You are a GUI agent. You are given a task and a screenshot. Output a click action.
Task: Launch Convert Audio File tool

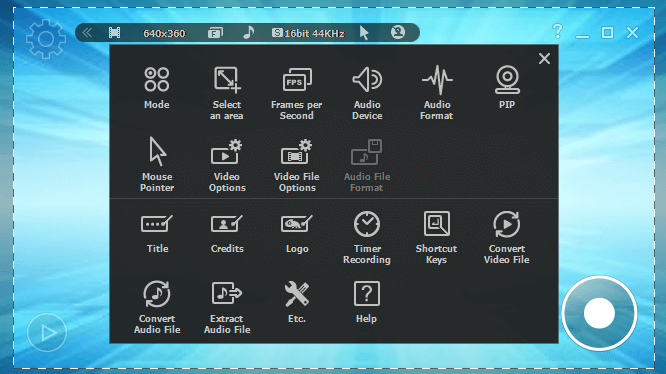point(157,307)
